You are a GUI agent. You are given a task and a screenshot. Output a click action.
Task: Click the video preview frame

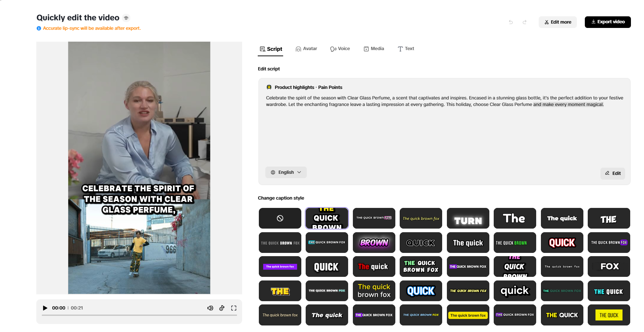(139, 168)
